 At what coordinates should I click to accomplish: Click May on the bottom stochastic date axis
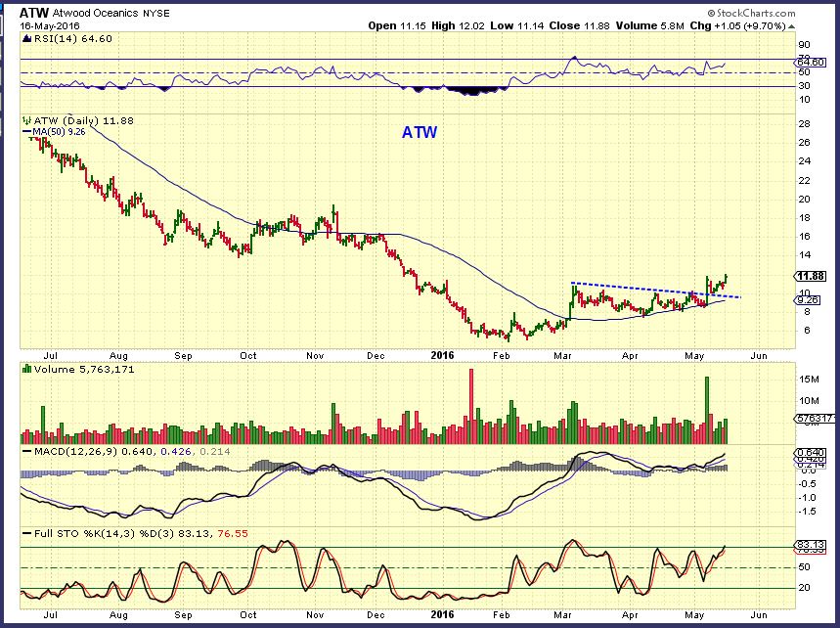(x=694, y=614)
